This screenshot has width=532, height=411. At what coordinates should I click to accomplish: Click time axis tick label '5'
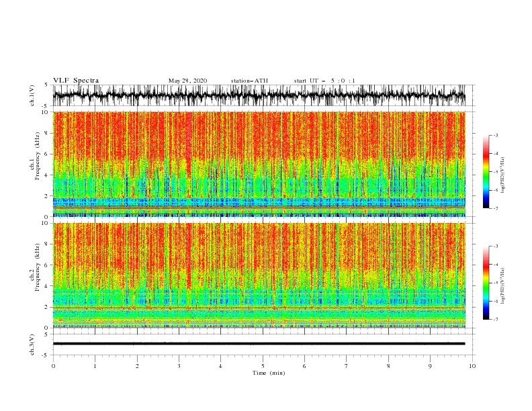coord(263,366)
